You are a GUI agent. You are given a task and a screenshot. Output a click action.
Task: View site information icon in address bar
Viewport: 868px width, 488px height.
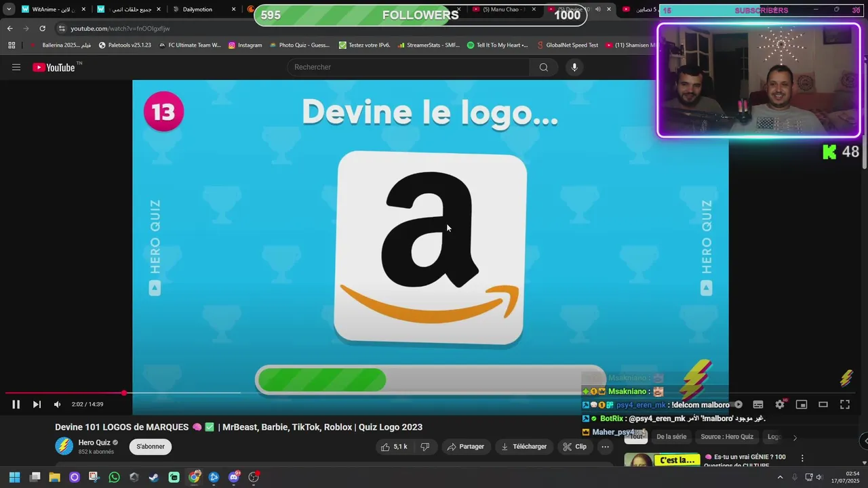[x=62, y=28]
